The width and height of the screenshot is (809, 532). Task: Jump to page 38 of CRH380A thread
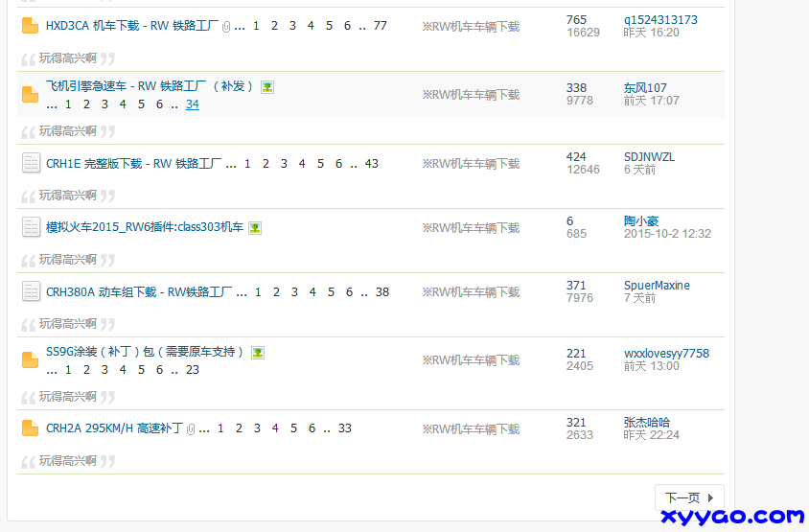coord(382,292)
